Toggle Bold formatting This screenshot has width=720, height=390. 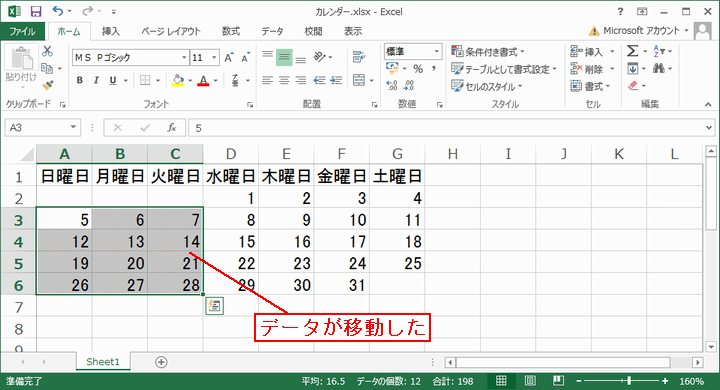[x=80, y=80]
